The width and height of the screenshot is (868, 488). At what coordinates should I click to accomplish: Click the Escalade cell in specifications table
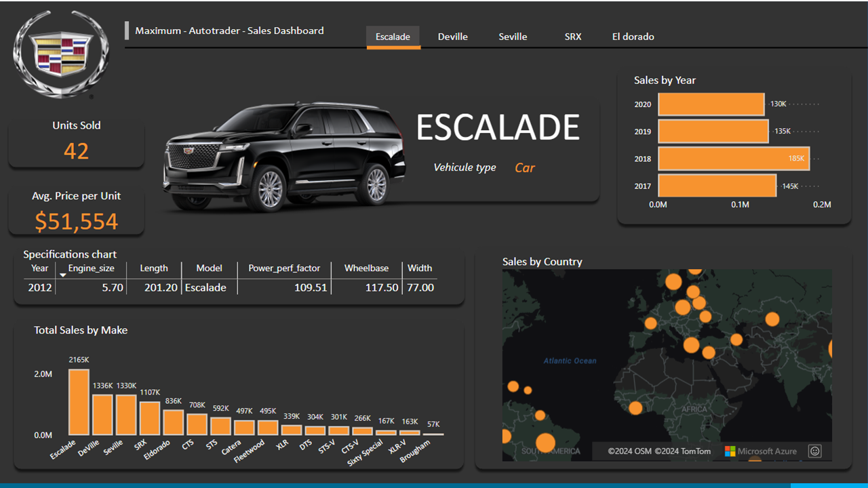tap(205, 287)
